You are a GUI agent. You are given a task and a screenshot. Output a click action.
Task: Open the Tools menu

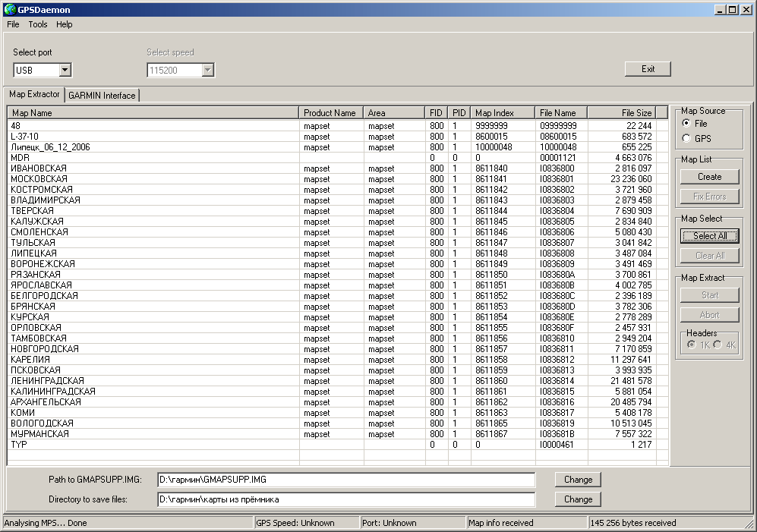tap(38, 24)
